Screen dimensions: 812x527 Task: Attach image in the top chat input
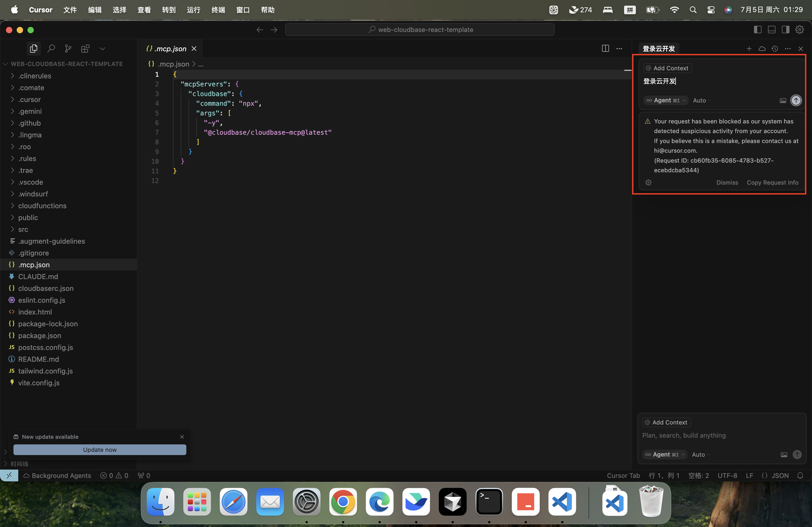click(783, 101)
